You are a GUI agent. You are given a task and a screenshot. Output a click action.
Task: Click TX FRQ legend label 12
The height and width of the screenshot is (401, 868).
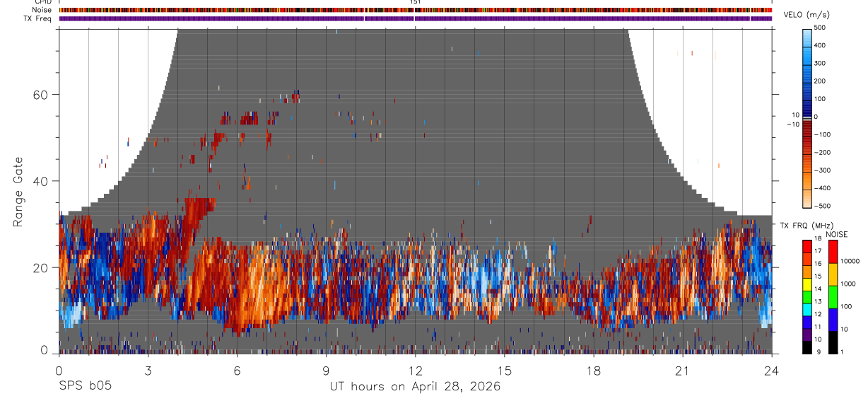819,314
